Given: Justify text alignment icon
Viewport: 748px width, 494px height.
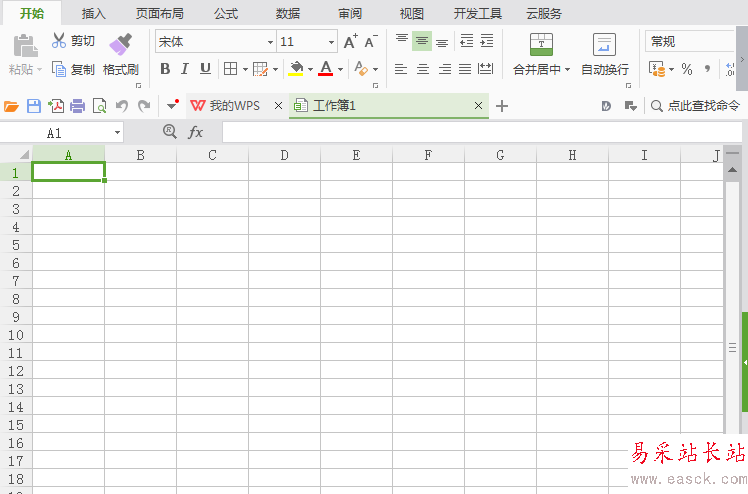Looking at the screenshot, I should coord(465,69).
